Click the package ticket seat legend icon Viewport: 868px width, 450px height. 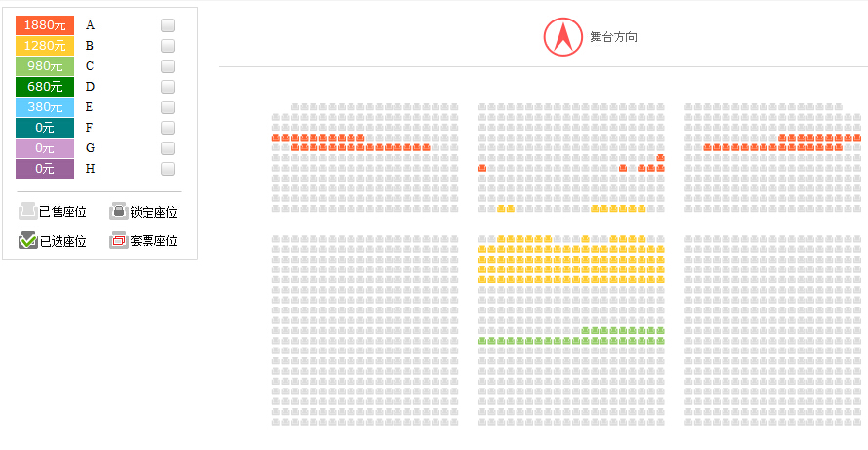tap(118, 240)
